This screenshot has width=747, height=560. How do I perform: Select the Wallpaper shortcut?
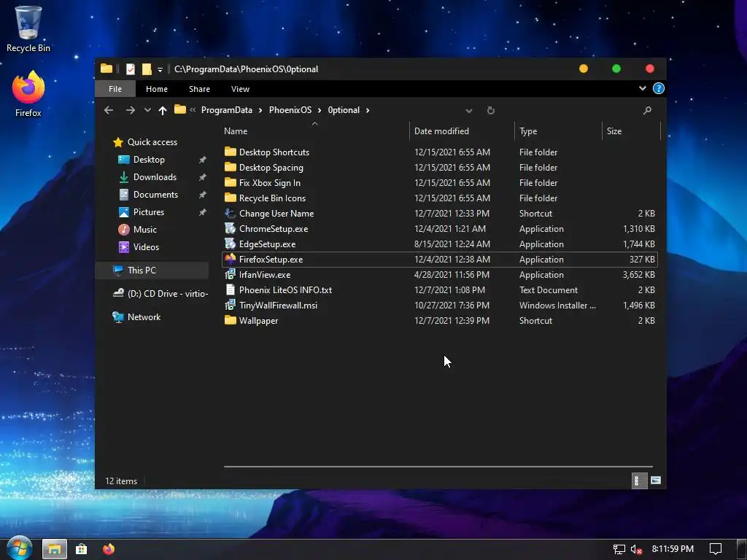(258, 321)
